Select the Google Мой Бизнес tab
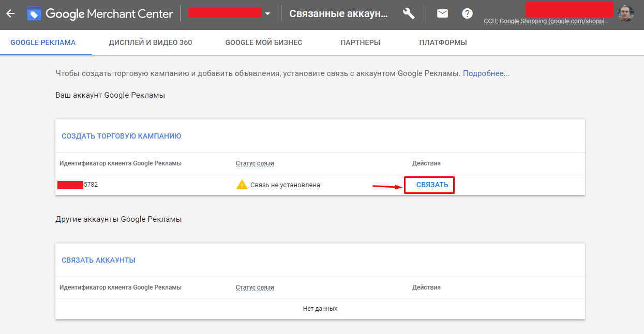Screen dimensions: 644x334 pos(264,42)
